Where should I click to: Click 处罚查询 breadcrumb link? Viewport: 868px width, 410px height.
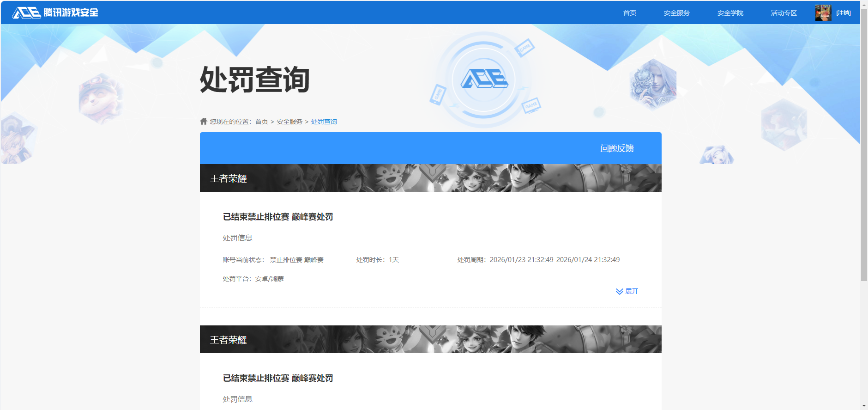coord(324,122)
